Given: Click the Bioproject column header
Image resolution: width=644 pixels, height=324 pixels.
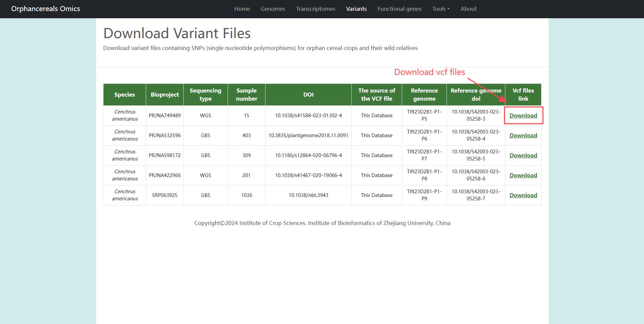Looking at the screenshot, I should (164, 95).
